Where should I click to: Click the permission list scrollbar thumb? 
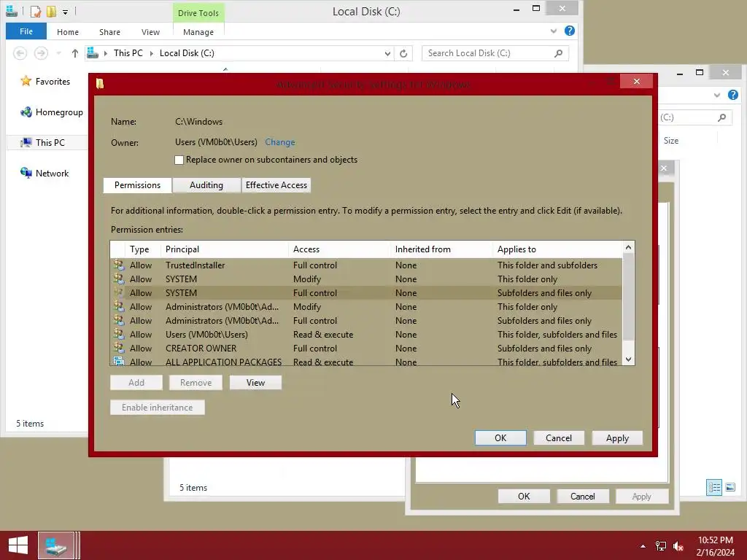click(x=628, y=297)
